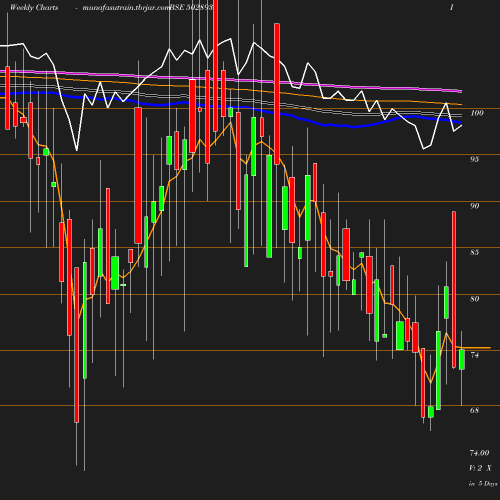
Task: Click the 74.00 last price value
Action: 479,453
